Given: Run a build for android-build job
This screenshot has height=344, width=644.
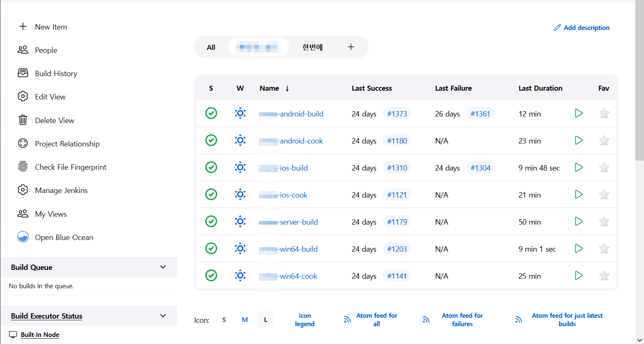Looking at the screenshot, I should 579,114.
